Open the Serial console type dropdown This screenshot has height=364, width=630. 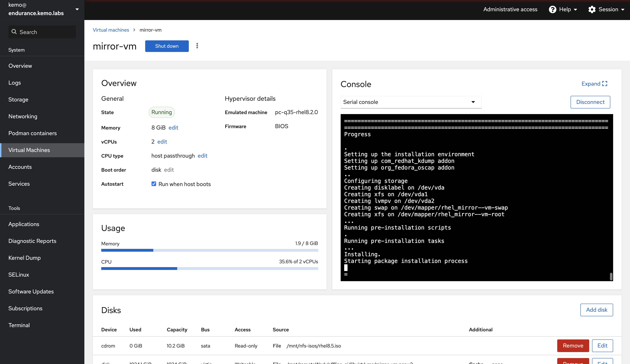coord(411,102)
